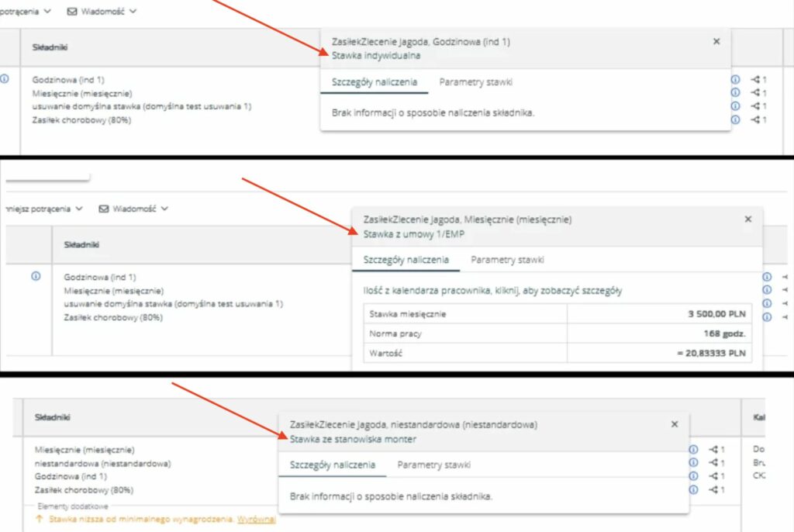This screenshot has height=532, width=794.
Task: Click top share icon beside 'Stawka indywidualna' popup
Action: (x=758, y=79)
